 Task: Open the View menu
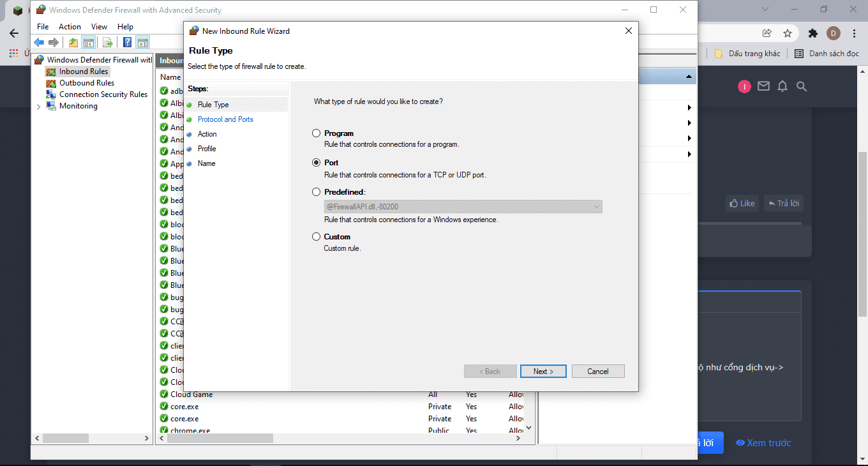(x=99, y=27)
